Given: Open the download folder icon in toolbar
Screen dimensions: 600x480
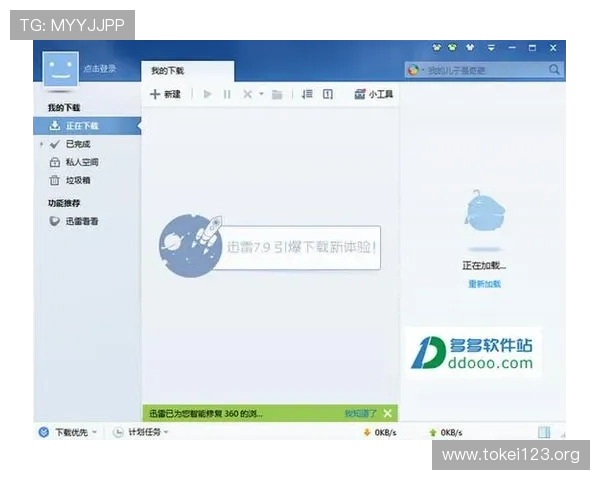Looking at the screenshot, I should [x=277, y=94].
